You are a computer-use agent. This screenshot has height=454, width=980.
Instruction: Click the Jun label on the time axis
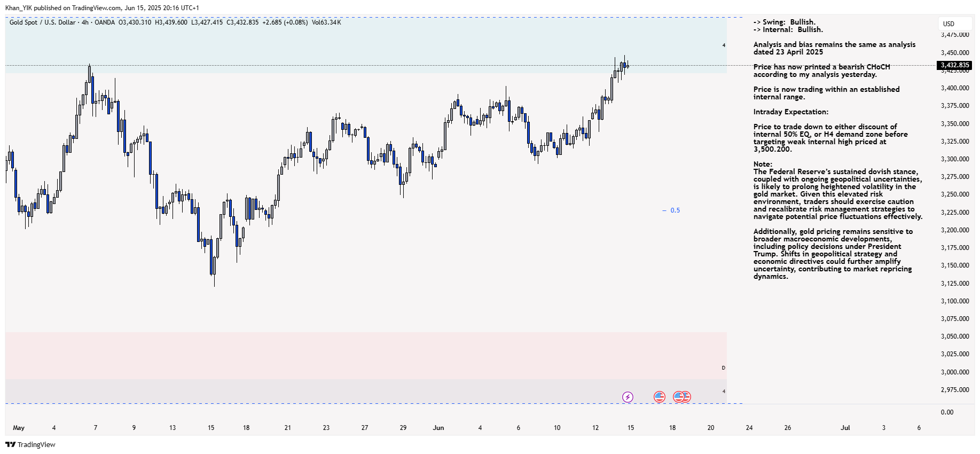[438, 428]
